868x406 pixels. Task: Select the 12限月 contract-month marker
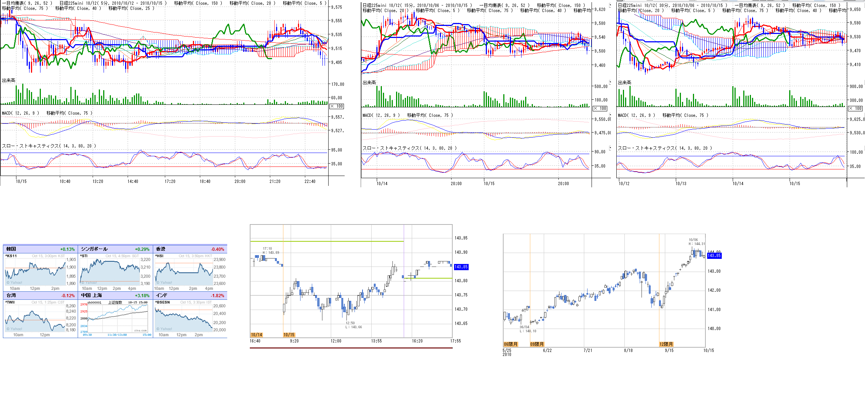pyautogui.click(x=666, y=344)
